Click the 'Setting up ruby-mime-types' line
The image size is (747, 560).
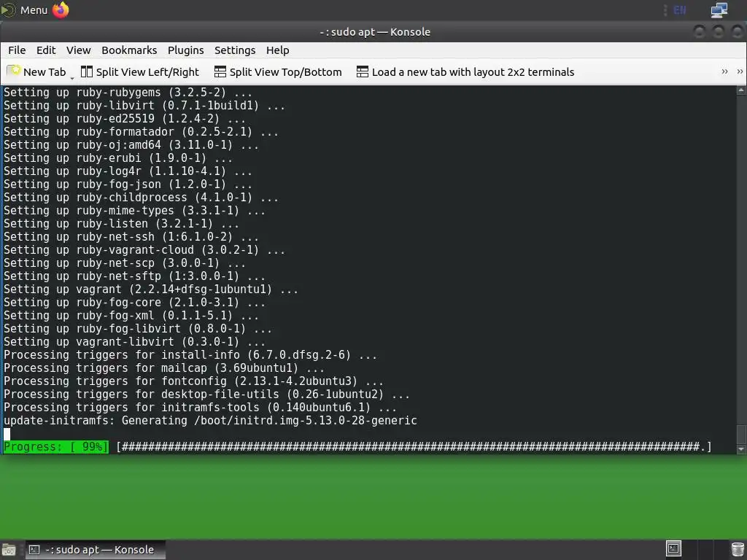pyautogui.click(x=134, y=211)
